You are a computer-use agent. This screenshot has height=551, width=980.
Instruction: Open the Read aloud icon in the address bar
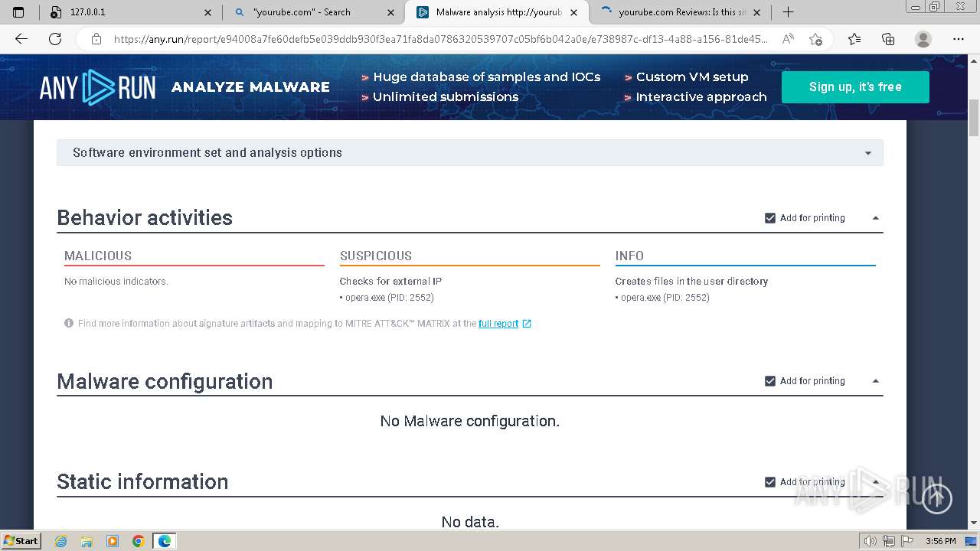tap(788, 39)
